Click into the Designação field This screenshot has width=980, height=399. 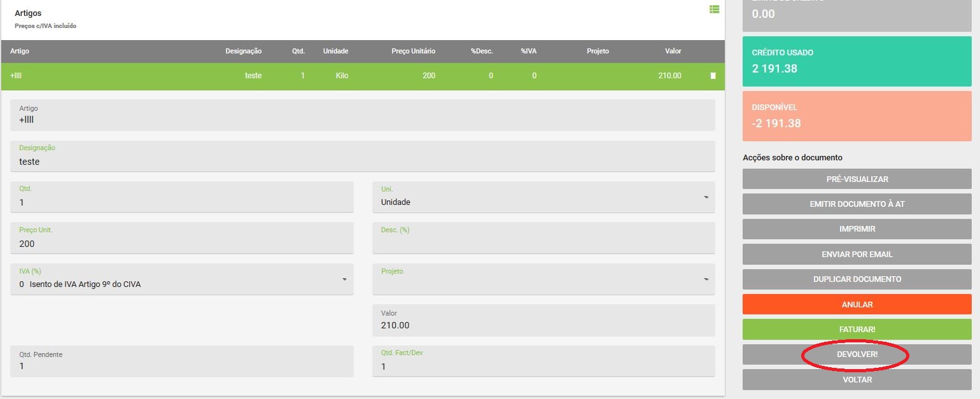point(362,162)
